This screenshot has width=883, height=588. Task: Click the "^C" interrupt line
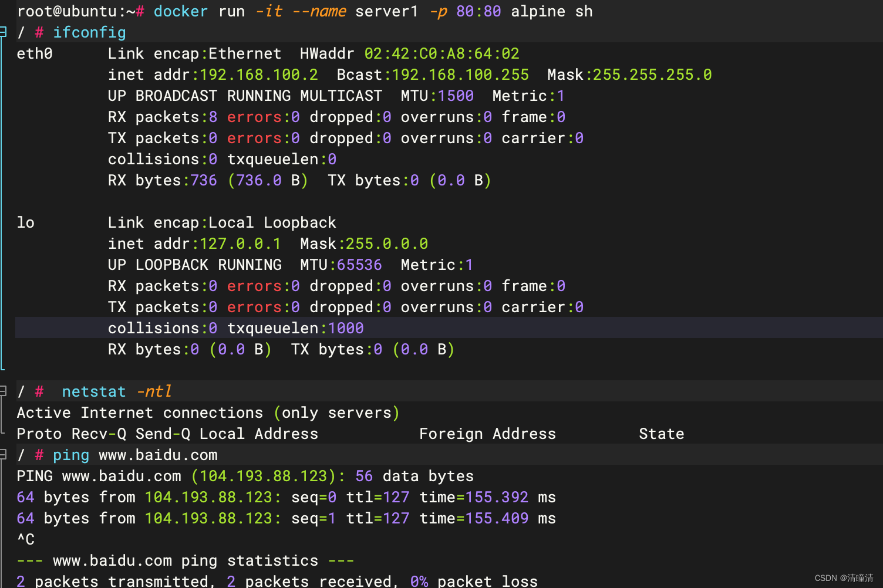[x=26, y=539]
